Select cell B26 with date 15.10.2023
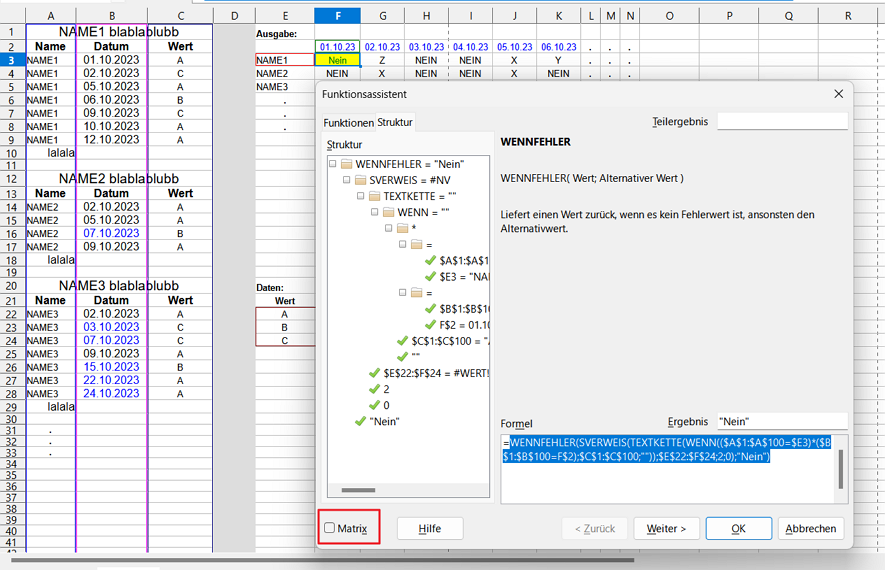The image size is (885, 570). (111, 367)
